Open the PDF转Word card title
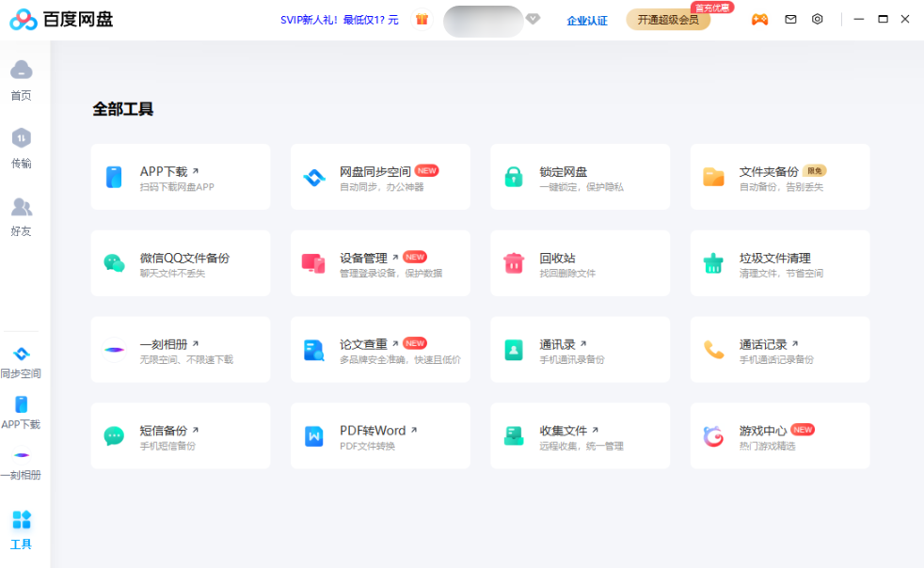 click(373, 431)
